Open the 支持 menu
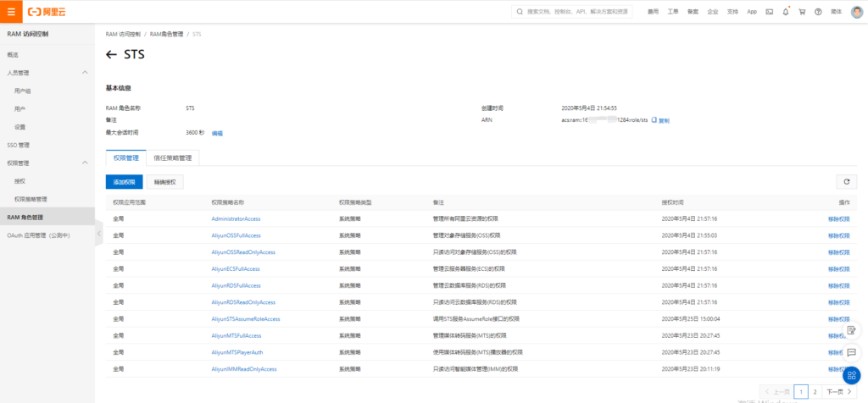The image size is (868, 403). (x=732, y=12)
